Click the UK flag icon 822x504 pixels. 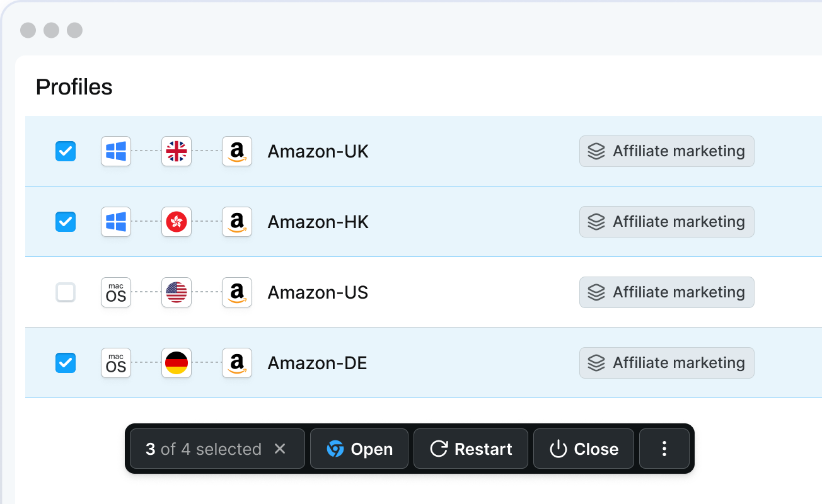pyautogui.click(x=177, y=151)
